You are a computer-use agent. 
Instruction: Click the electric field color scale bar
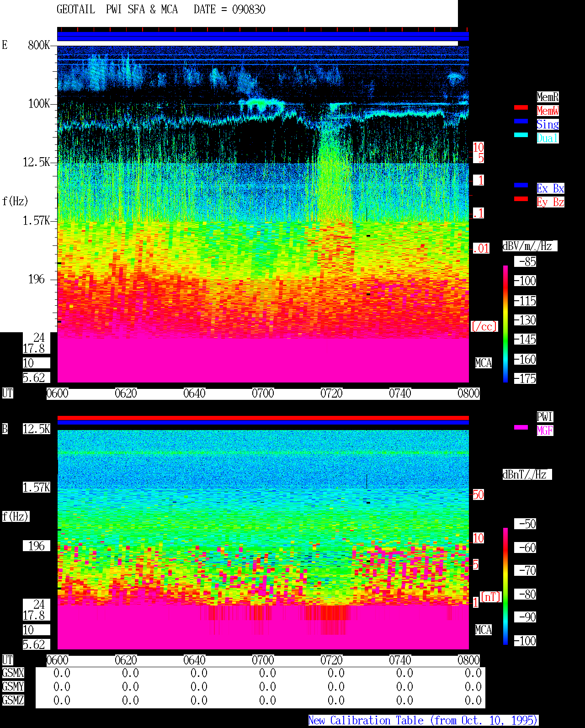point(505,324)
